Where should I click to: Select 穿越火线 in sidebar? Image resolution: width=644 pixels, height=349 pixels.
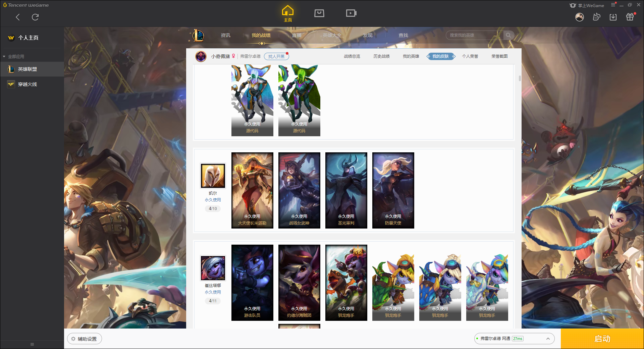(32, 84)
